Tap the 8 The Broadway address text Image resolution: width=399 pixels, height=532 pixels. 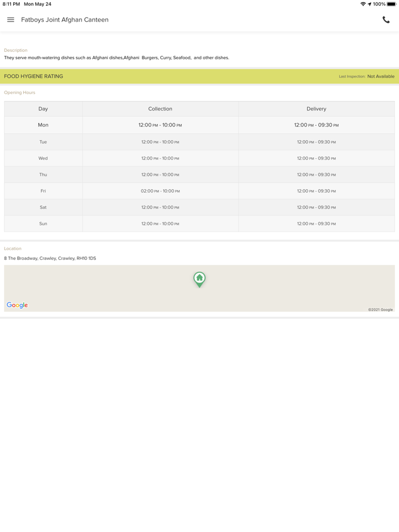50,258
